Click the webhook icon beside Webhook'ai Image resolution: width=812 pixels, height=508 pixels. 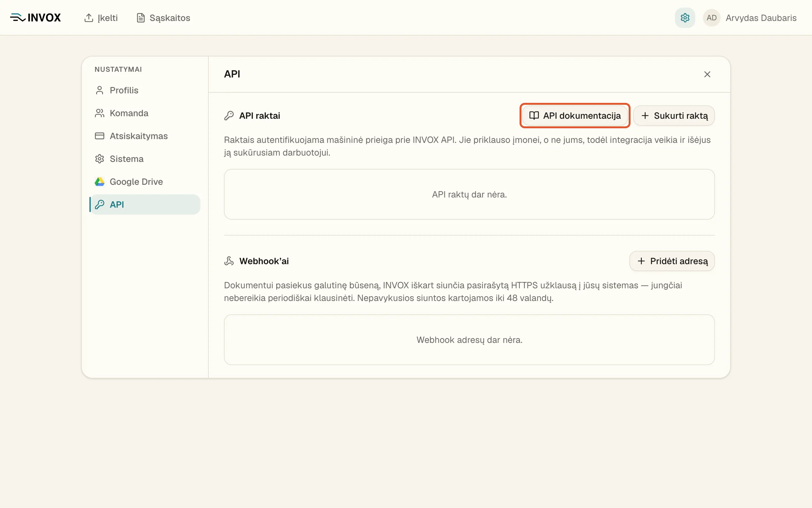coord(229,261)
